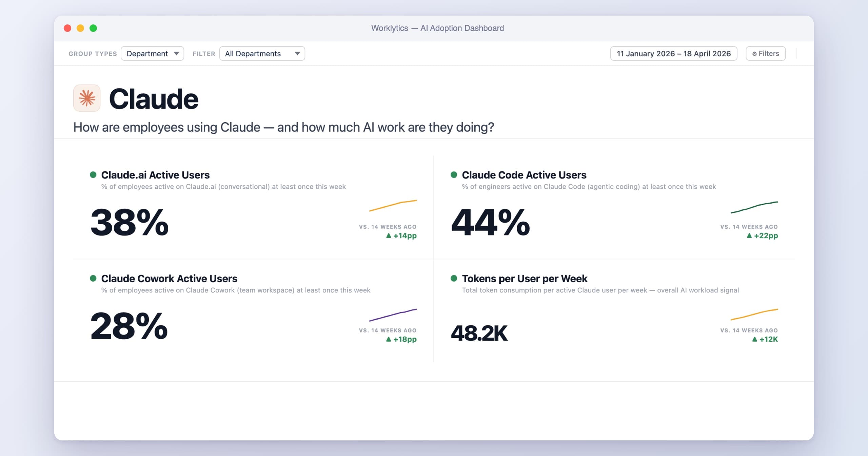Click the Claude Cowork Active Users purple sparkline
868x456 pixels.
tap(393, 315)
